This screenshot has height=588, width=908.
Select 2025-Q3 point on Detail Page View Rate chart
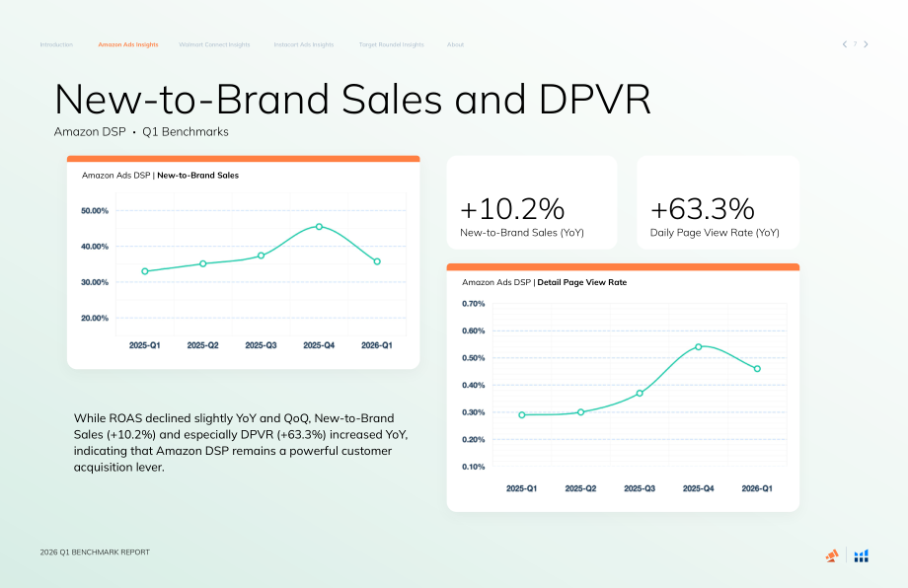640,393
